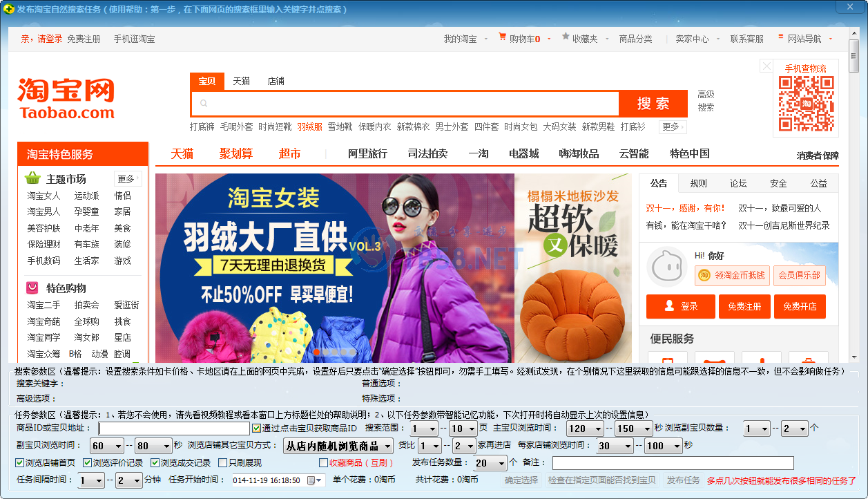
Task: Open the 论坛 notice tab
Action: click(x=739, y=183)
